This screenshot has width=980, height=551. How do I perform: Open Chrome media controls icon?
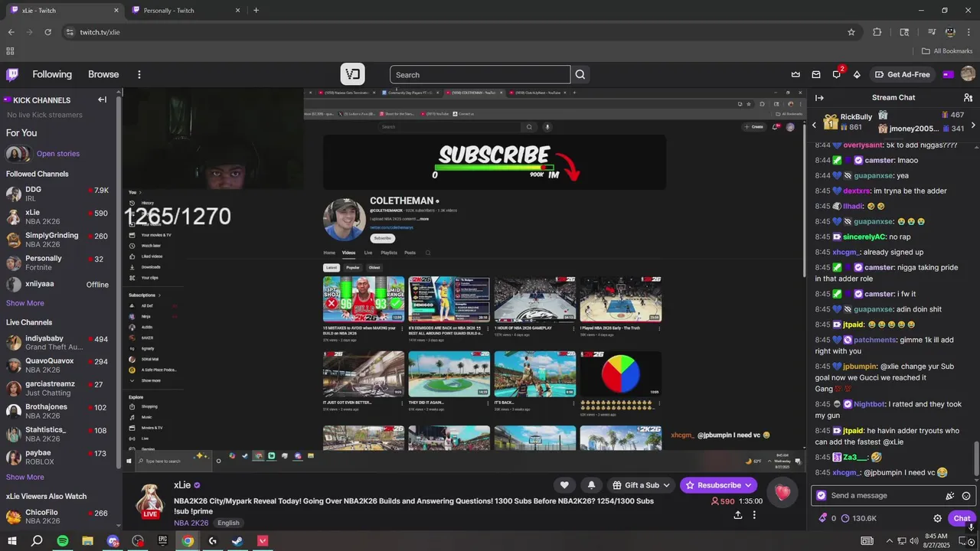pyautogui.click(x=932, y=32)
